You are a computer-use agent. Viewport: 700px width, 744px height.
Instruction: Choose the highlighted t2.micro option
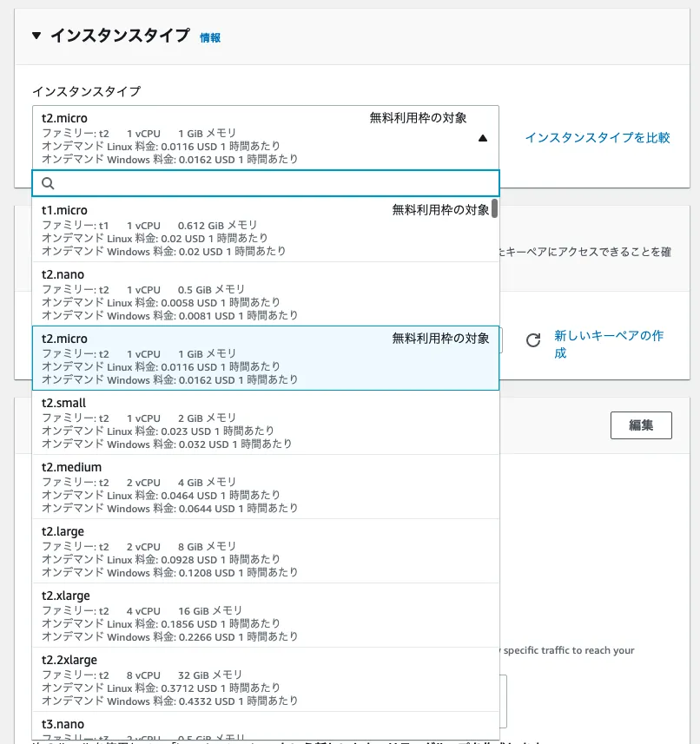pos(266,359)
